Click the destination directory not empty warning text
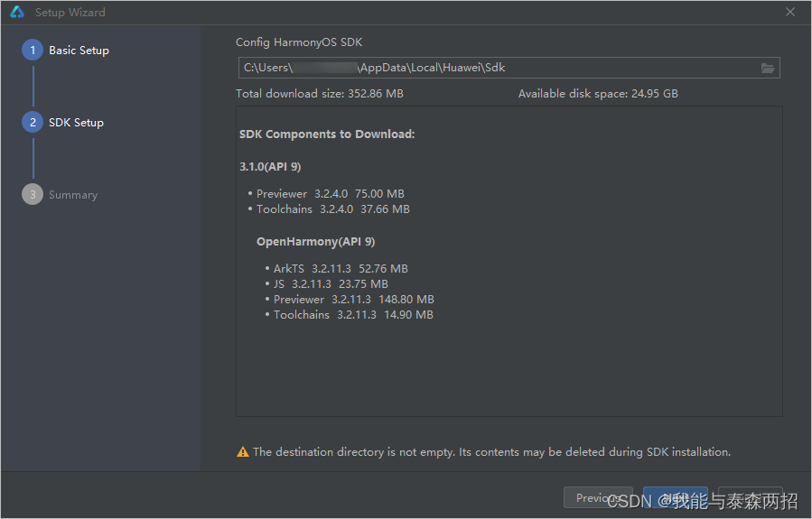The width and height of the screenshot is (812, 519). [492, 451]
